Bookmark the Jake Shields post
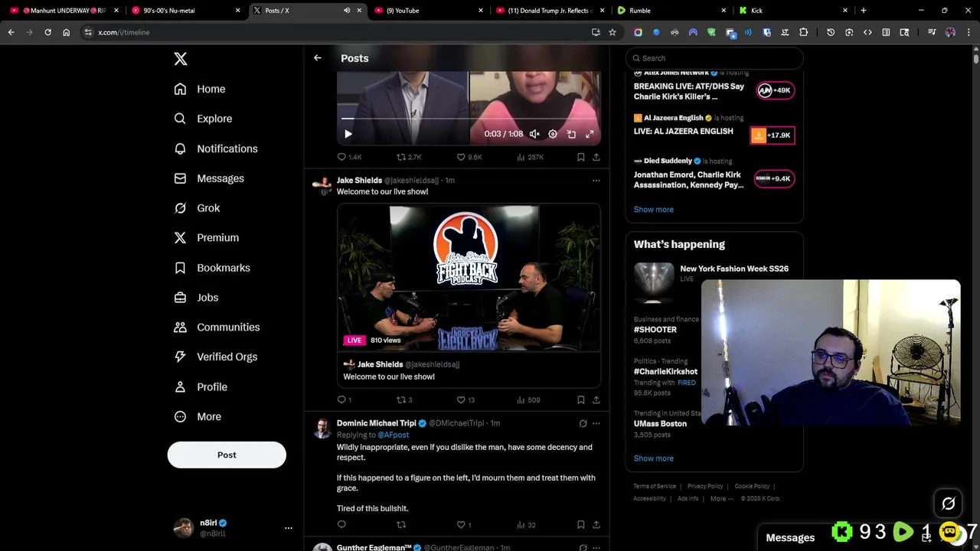 580,399
